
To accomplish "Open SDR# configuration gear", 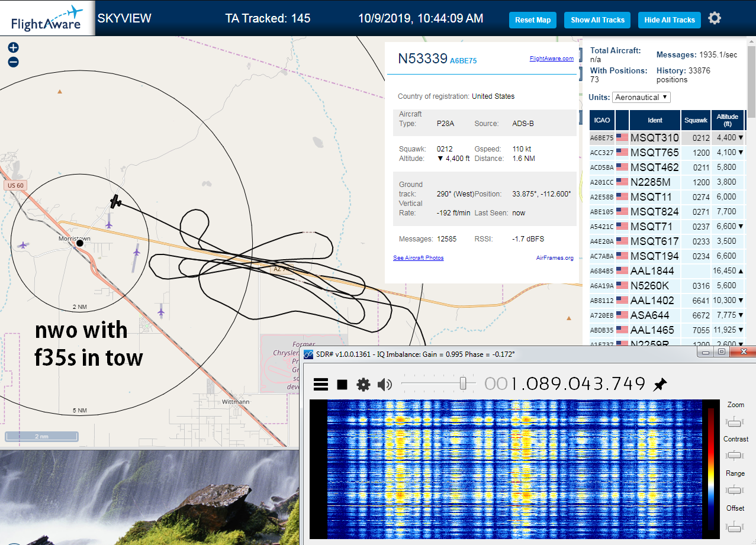I will tap(363, 385).
